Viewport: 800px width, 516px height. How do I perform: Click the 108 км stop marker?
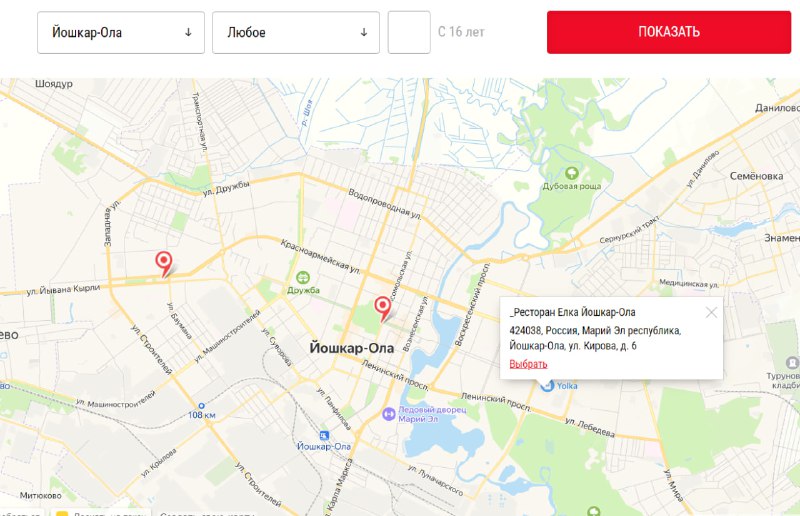coord(201,406)
